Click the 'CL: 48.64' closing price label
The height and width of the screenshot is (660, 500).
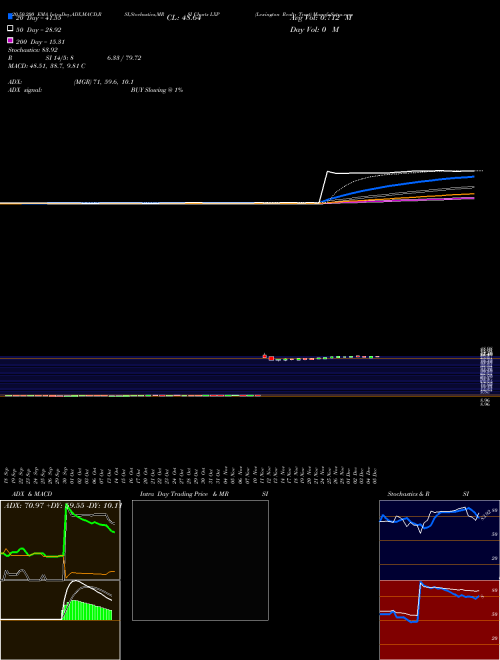[184, 18]
